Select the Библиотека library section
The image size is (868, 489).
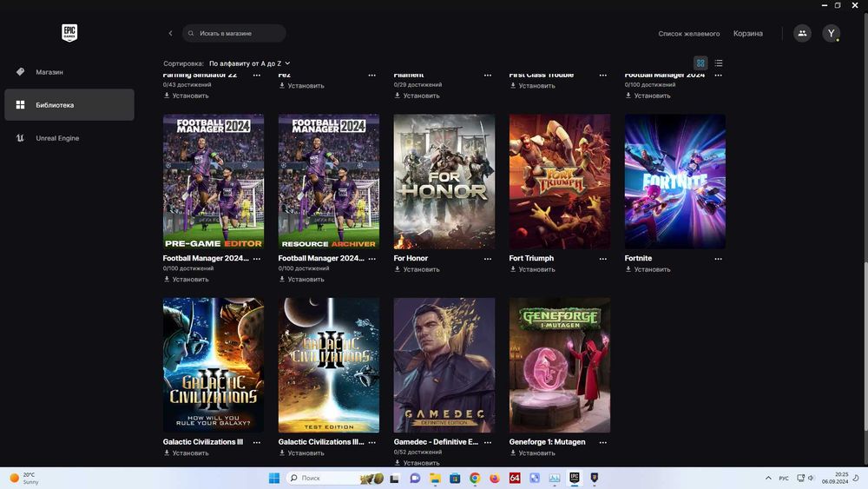(x=69, y=105)
